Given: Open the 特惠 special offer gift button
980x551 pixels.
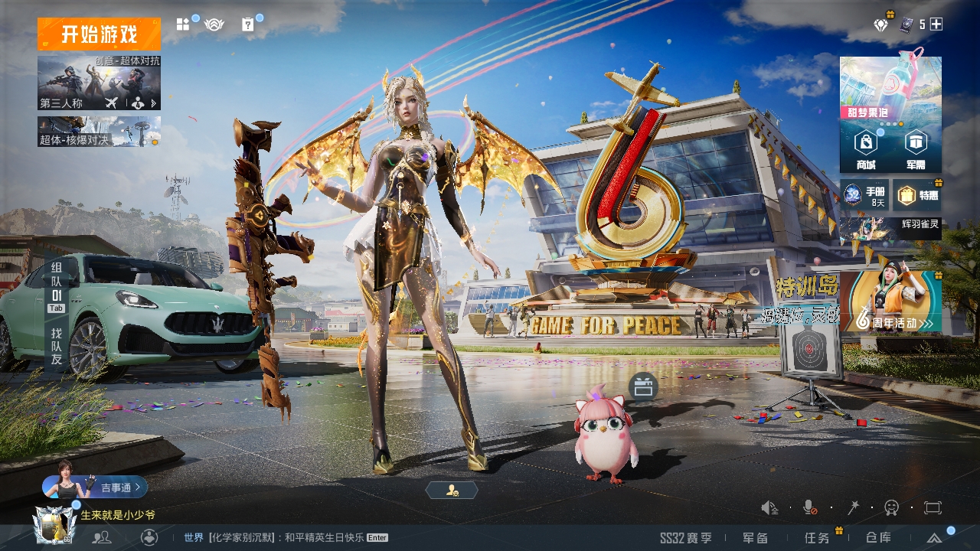Looking at the screenshot, I should 917,196.
